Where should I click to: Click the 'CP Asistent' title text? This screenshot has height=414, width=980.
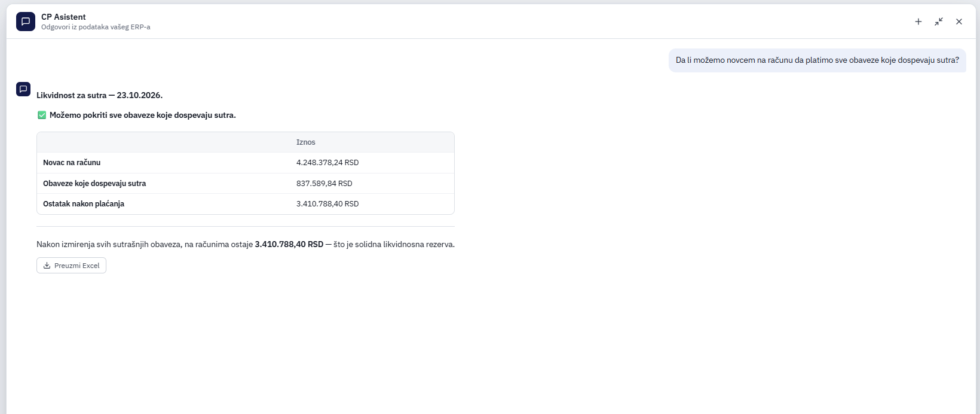tap(63, 17)
